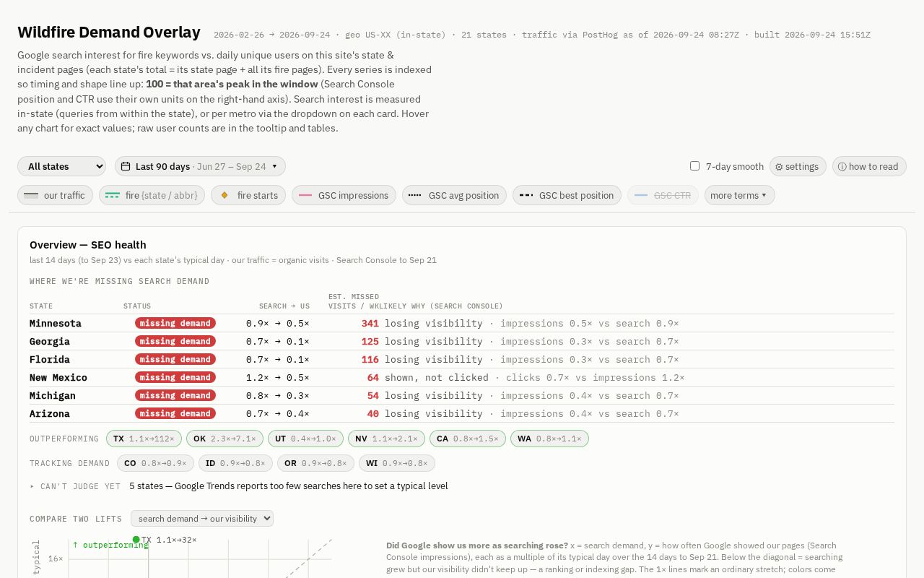The height and width of the screenshot is (578, 924).
Task: Open the All states dropdown
Action: coord(61,166)
